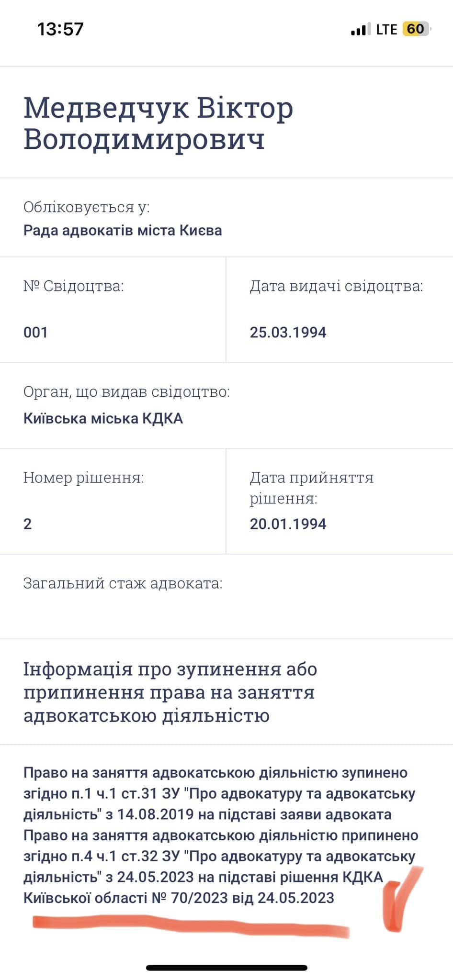This screenshot has width=453, height=980.
Task: Tap the certificate number value 001
Action: click(x=35, y=333)
